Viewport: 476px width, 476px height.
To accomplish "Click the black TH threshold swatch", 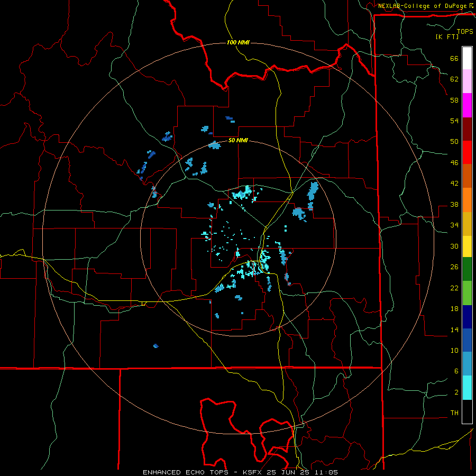I will pos(467,411).
